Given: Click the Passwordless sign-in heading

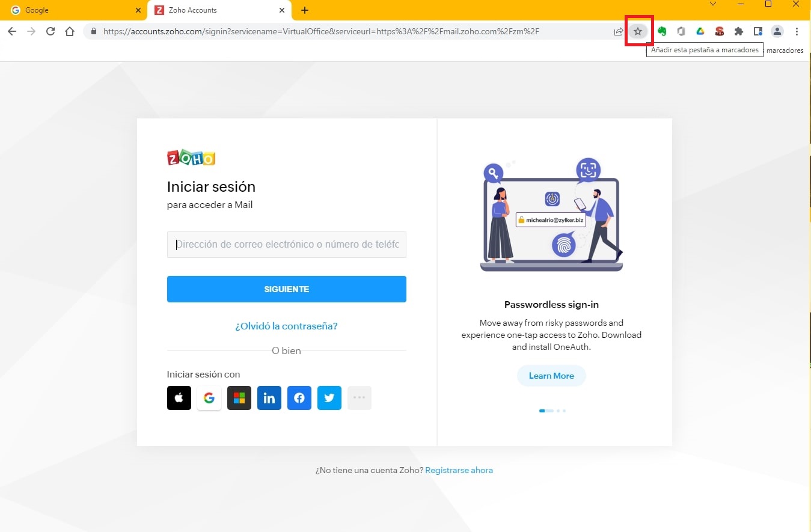Looking at the screenshot, I should pyautogui.click(x=551, y=305).
